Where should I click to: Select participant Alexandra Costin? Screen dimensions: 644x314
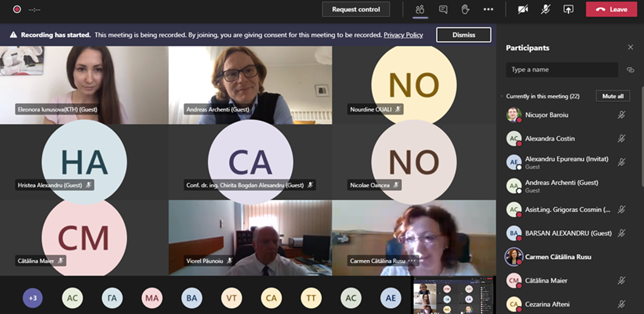[565, 139]
